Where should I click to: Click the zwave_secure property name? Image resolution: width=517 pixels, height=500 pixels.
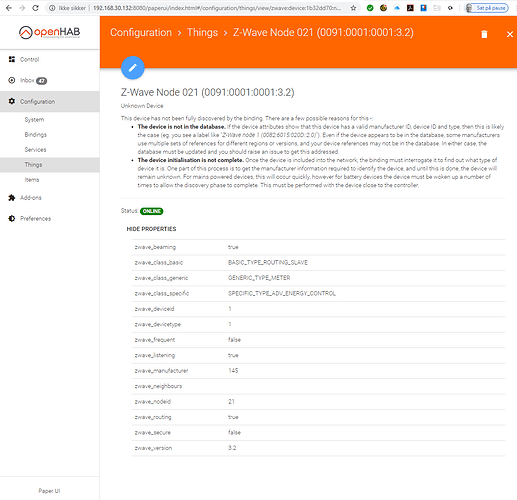tap(152, 433)
